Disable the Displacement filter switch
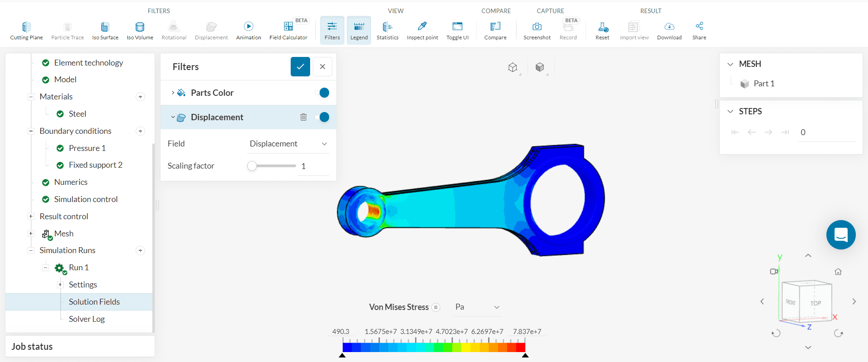This screenshot has width=868, height=362. 323,117
